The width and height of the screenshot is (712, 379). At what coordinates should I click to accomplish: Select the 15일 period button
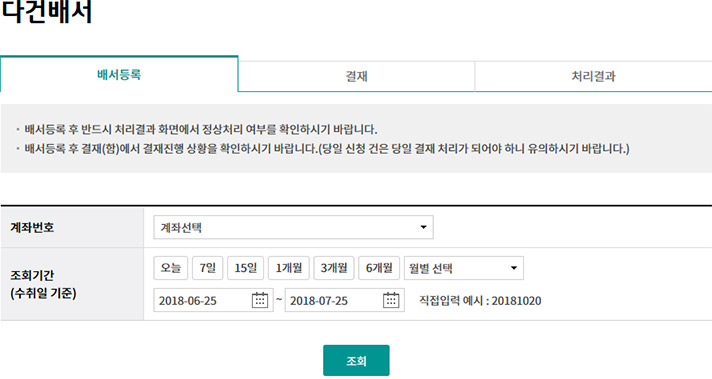pos(246,268)
